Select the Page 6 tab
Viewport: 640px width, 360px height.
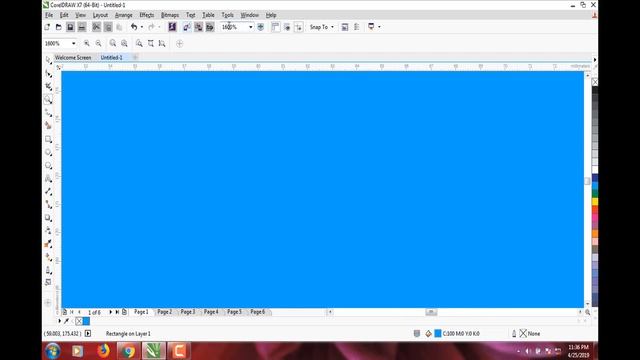click(258, 312)
